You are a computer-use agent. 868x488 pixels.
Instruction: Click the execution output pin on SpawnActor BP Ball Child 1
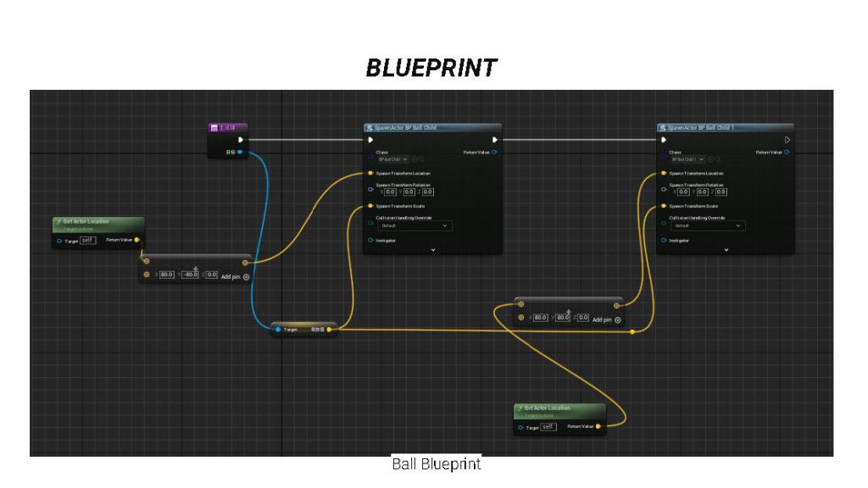tap(787, 140)
